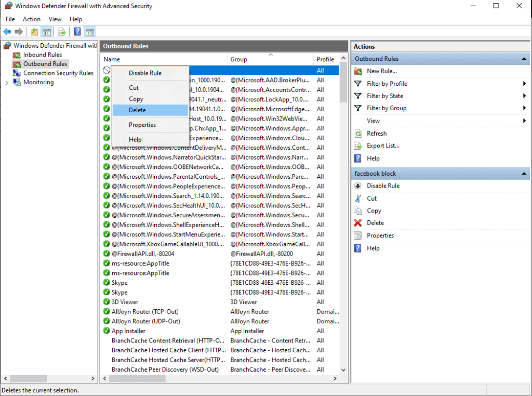The width and height of the screenshot is (532, 396).
Task: Open the View menu in menu bar
Action: click(x=55, y=19)
